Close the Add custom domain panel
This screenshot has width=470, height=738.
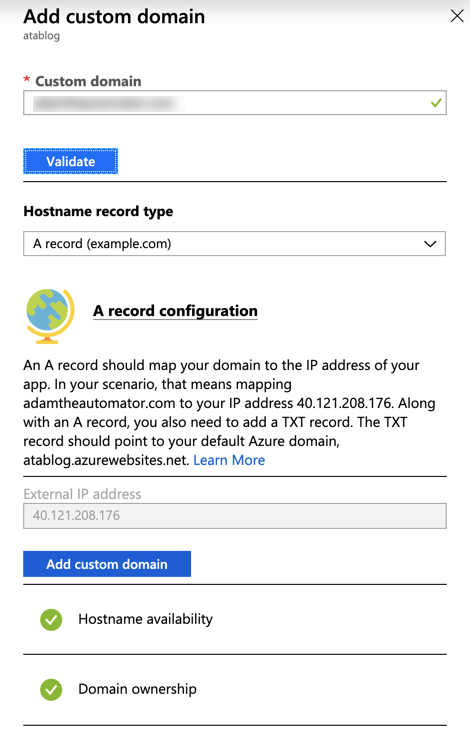pyautogui.click(x=457, y=16)
